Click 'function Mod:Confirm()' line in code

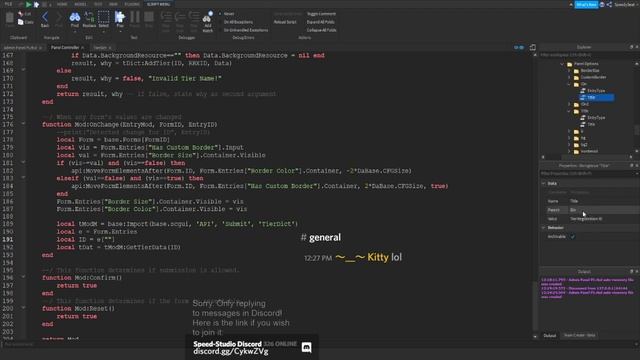[x=82, y=278]
